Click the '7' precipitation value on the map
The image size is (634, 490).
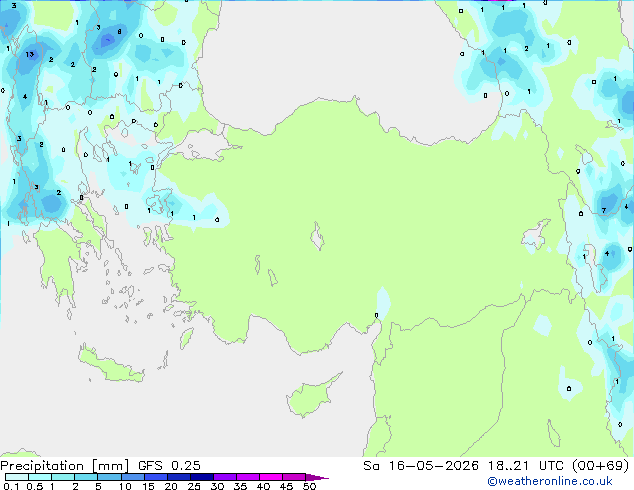[x=604, y=211]
